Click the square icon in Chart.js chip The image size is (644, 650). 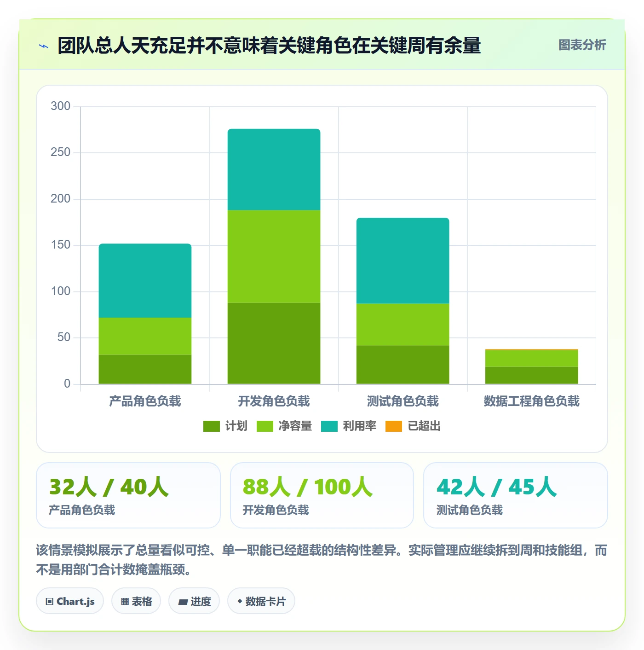[50, 602]
